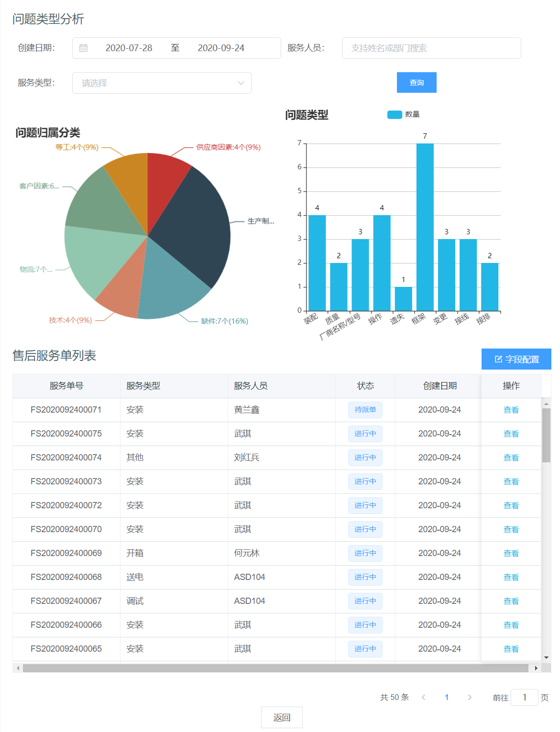Click the next page arrow
Screen dimensions: 560x732
[470, 697]
